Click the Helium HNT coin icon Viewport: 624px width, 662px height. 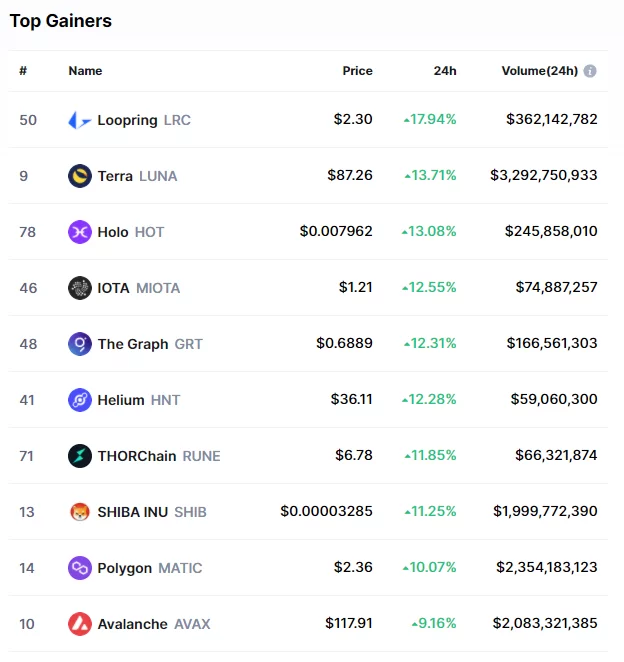(80, 400)
